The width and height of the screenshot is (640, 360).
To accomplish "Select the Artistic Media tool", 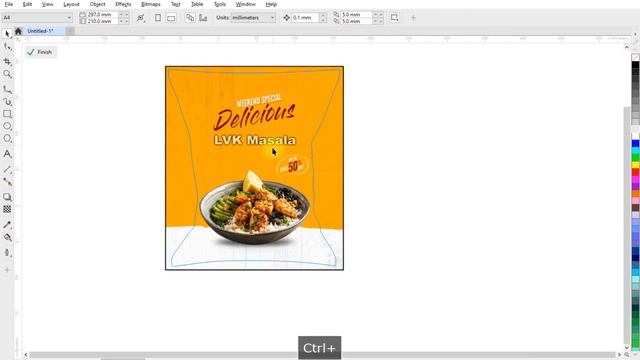I will click(x=7, y=101).
